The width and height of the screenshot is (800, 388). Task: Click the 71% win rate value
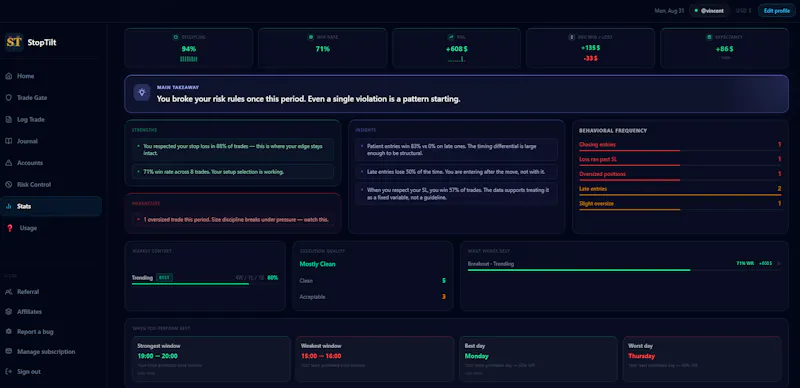coord(322,49)
